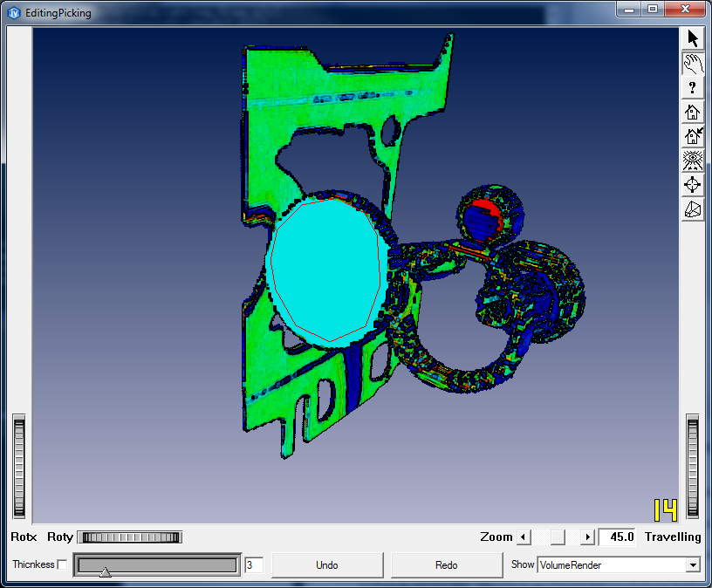Click the View All eye icon
Screen dimensions: 712x588
pyautogui.click(x=693, y=161)
